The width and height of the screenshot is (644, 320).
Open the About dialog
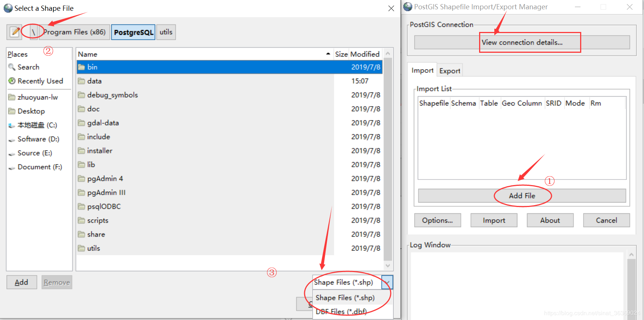(550, 220)
